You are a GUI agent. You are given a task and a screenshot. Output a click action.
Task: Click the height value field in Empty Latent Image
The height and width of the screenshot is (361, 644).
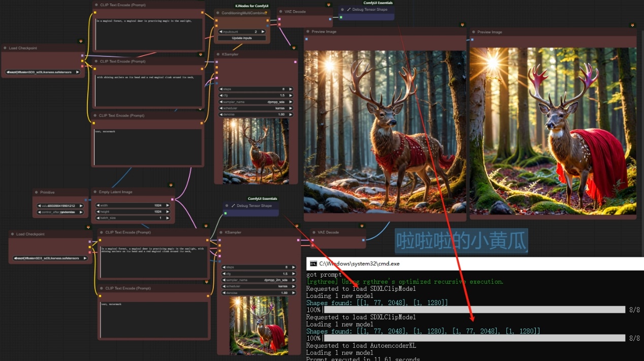pos(133,212)
